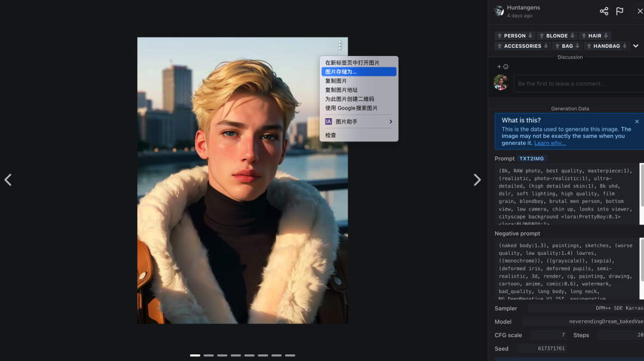This screenshot has height=361, width=644.
Task: Click the 检查 context menu option
Action: point(331,135)
